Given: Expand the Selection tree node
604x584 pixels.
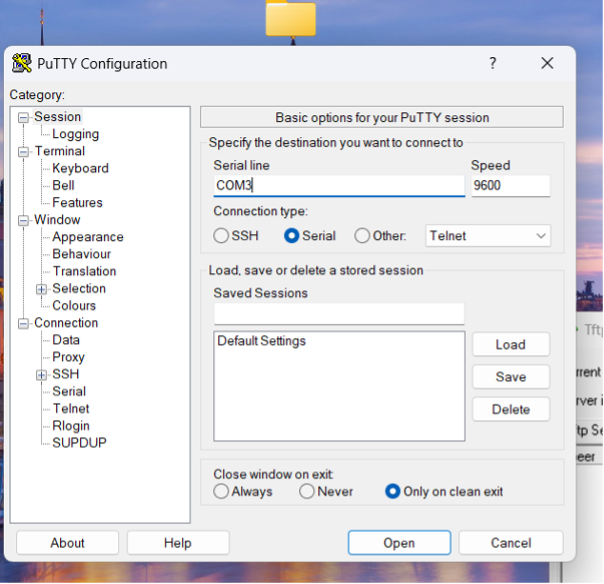Looking at the screenshot, I should 41,289.
